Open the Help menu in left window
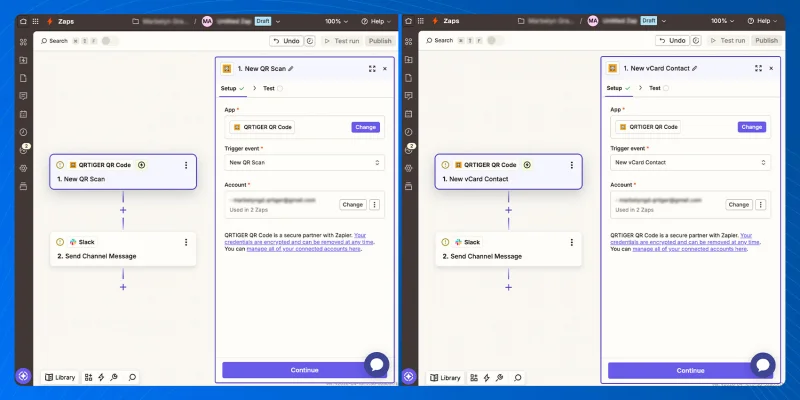Image resolution: width=800 pixels, height=400 pixels. click(376, 21)
